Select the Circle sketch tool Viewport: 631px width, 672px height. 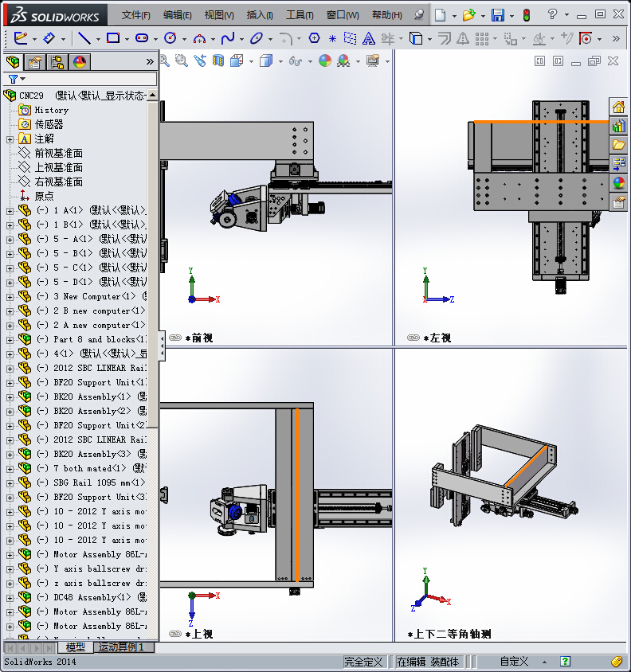(x=170, y=38)
